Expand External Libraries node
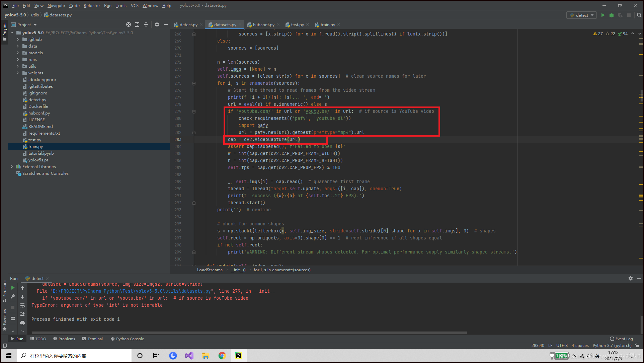The image size is (644, 363). point(12,167)
